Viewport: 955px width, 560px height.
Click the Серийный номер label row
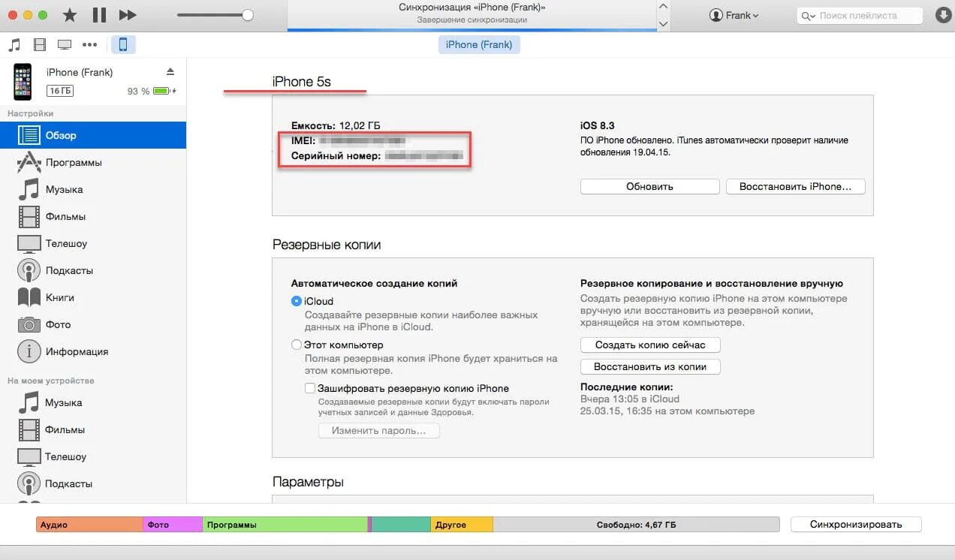pos(377,156)
